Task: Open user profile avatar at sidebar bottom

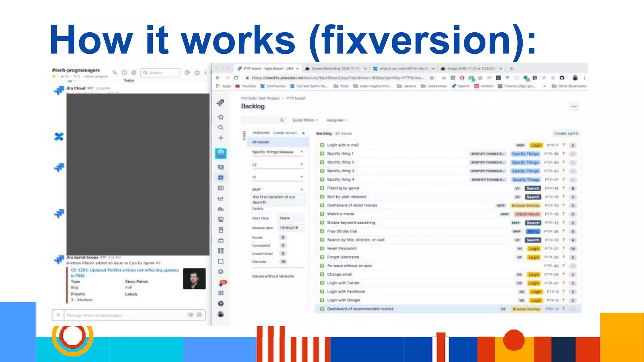Action: (221, 314)
